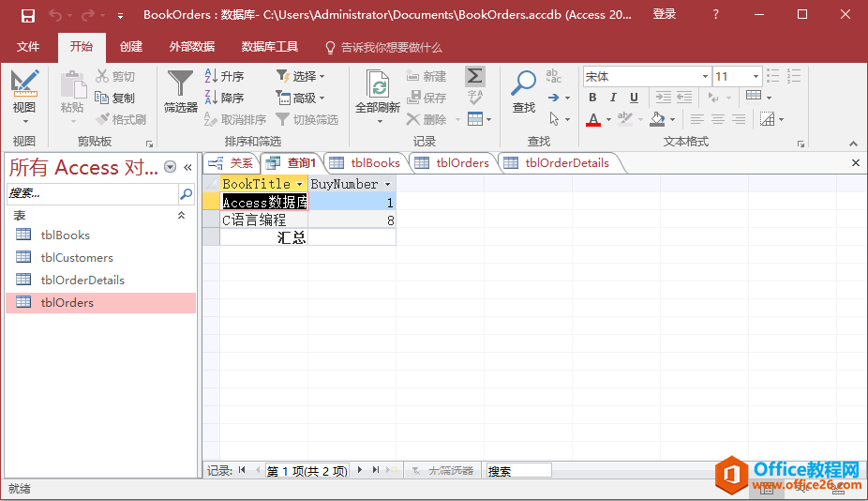Click the View (视图) design icon
The height and width of the screenshot is (501, 868).
click(x=24, y=84)
